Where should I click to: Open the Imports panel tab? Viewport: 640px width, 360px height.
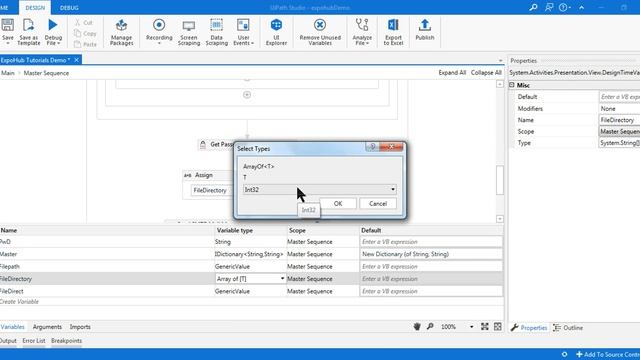[80, 327]
